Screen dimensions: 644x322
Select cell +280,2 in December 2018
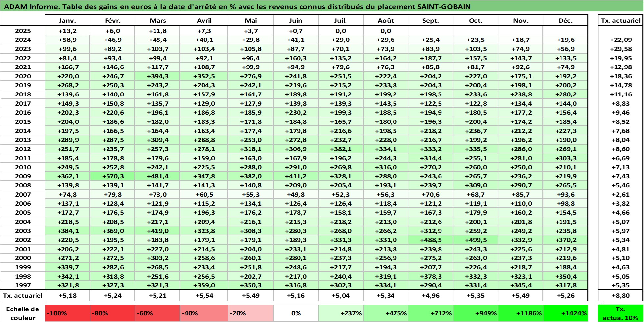coord(566,94)
